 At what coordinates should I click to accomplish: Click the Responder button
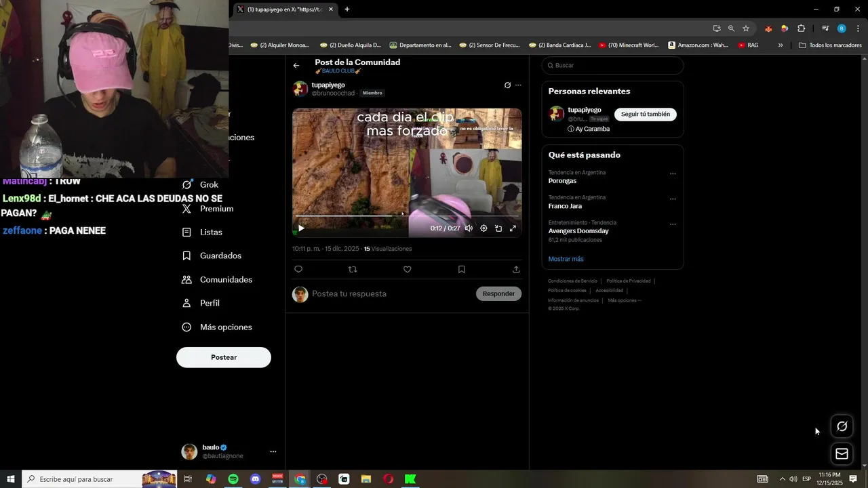(x=498, y=293)
